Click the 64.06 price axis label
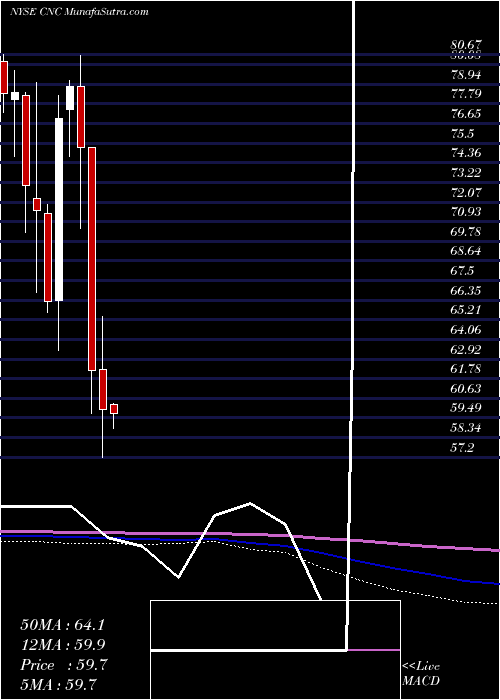 466,330
